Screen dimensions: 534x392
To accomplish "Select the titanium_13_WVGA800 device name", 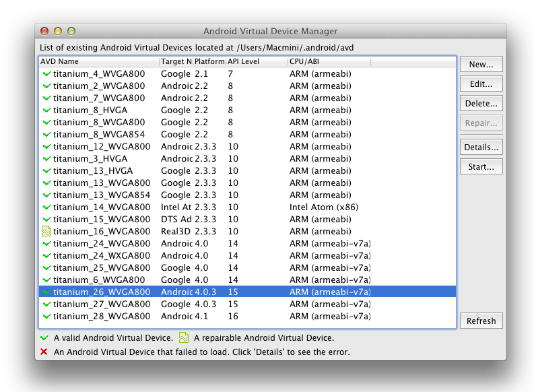I will 102,183.
